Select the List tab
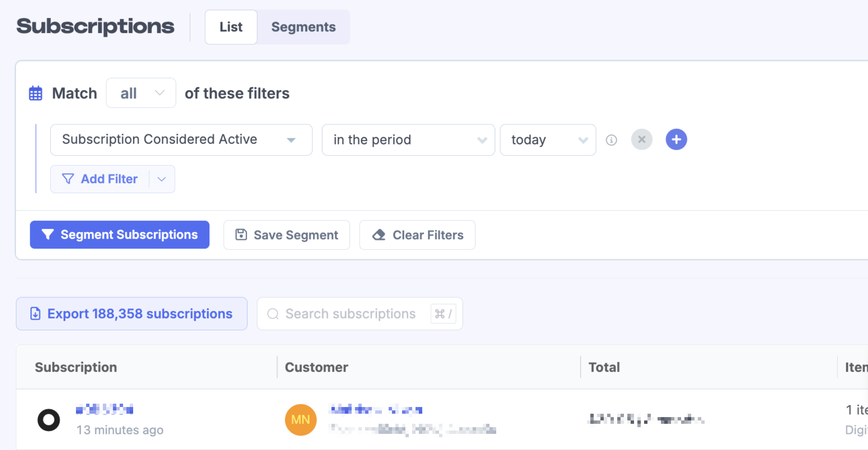Image resolution: width=868 pixels, height=450 pixels. coord(231,27)
